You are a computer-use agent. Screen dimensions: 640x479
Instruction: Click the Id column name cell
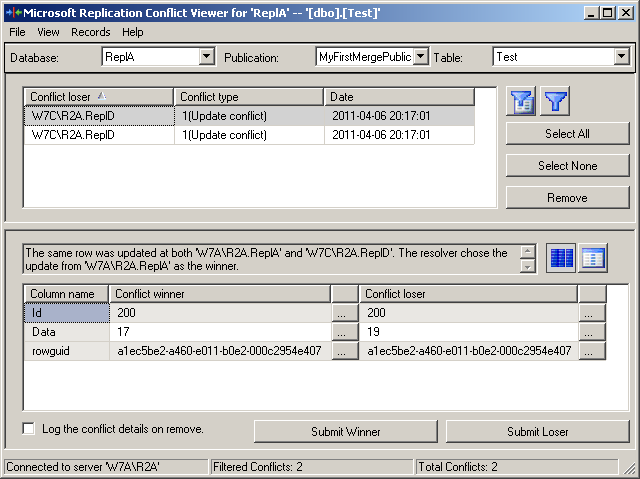pos(67,313)
